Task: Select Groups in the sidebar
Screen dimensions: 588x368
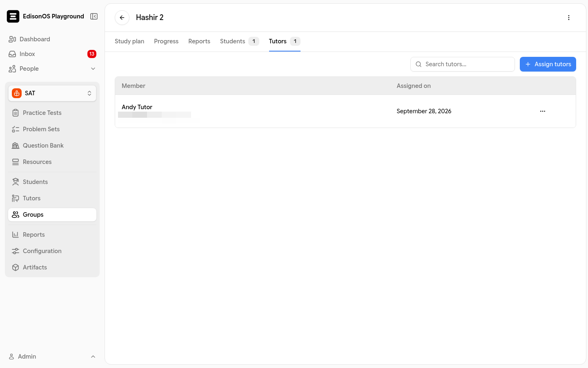Action: pos(52,215)
